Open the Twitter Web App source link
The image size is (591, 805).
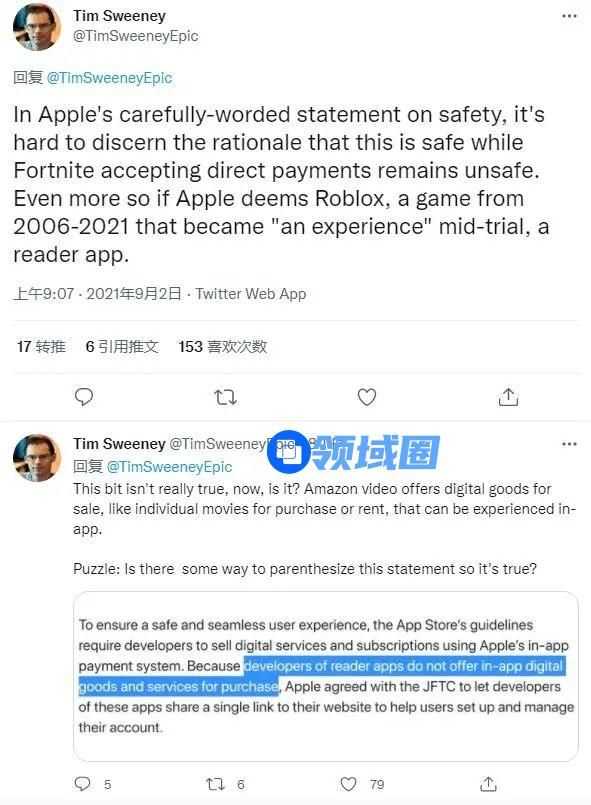point(251,294)
